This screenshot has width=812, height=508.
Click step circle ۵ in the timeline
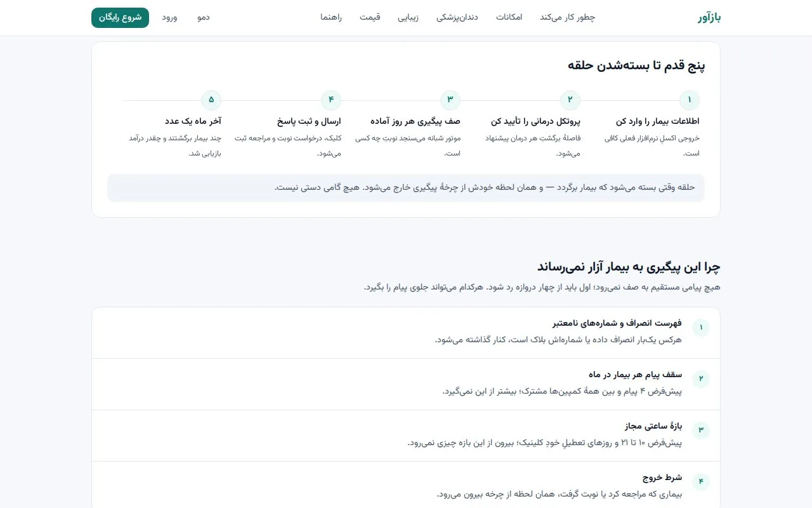point(211,100)
